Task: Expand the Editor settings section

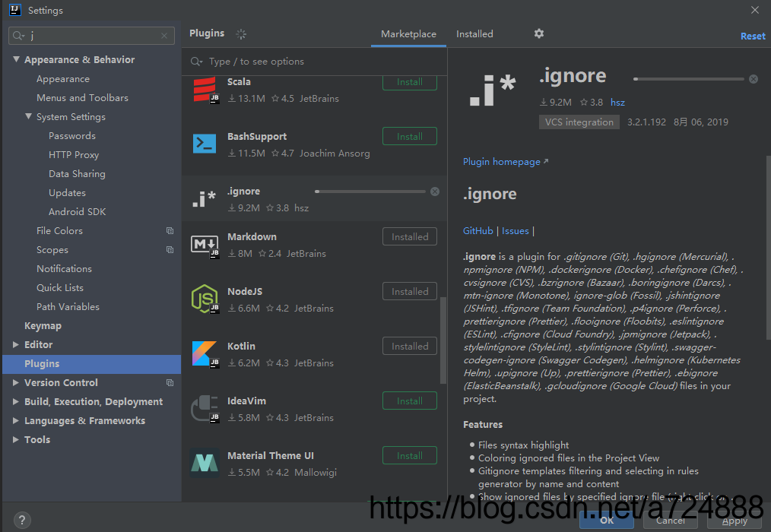Action: [16, 345]
